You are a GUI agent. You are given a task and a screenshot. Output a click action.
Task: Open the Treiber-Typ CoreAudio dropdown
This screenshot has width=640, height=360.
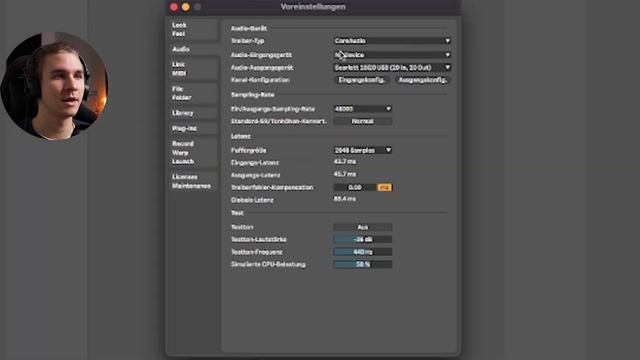(x=392, y=41)
